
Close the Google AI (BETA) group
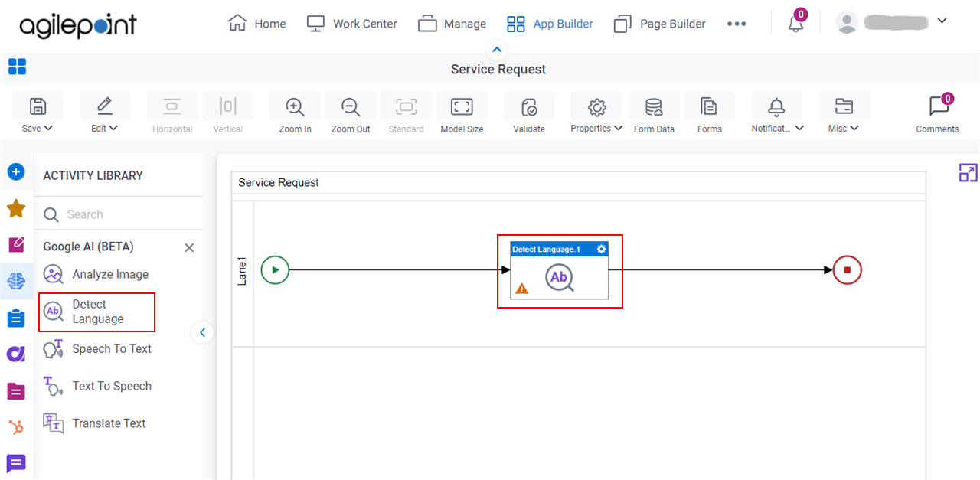[189, 247]
